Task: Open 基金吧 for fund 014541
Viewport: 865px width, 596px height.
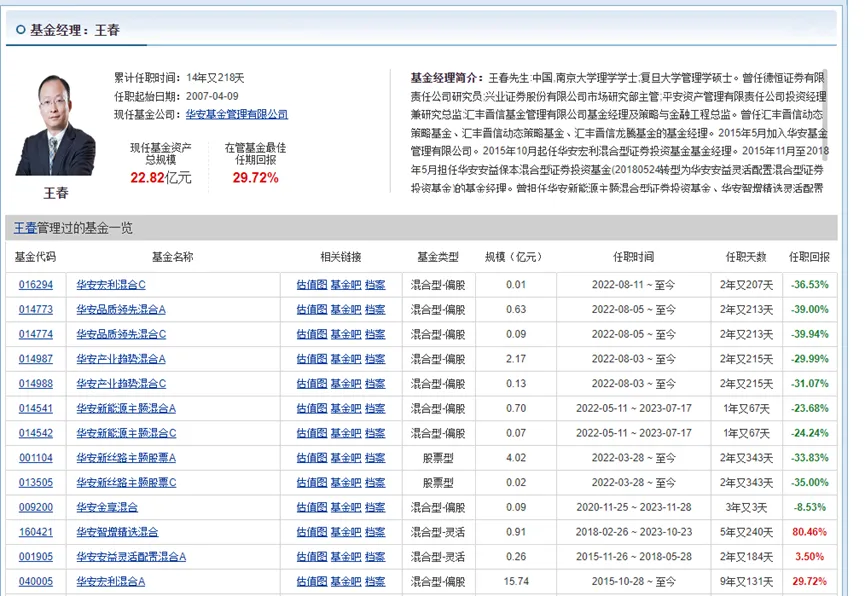Action: (346, 408)
